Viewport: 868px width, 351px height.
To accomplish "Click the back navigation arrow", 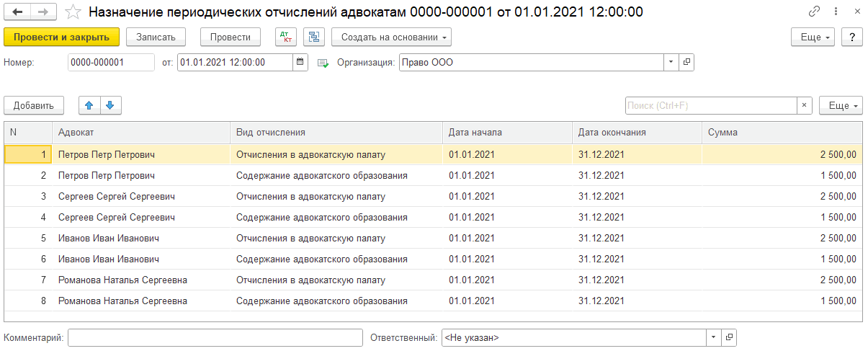I will 18,12.
